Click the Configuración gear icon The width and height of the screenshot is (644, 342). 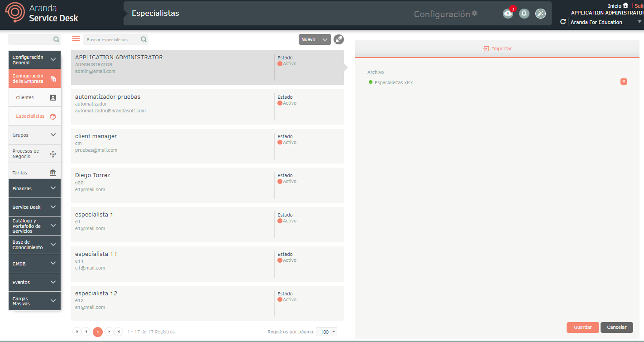(474, 14)
